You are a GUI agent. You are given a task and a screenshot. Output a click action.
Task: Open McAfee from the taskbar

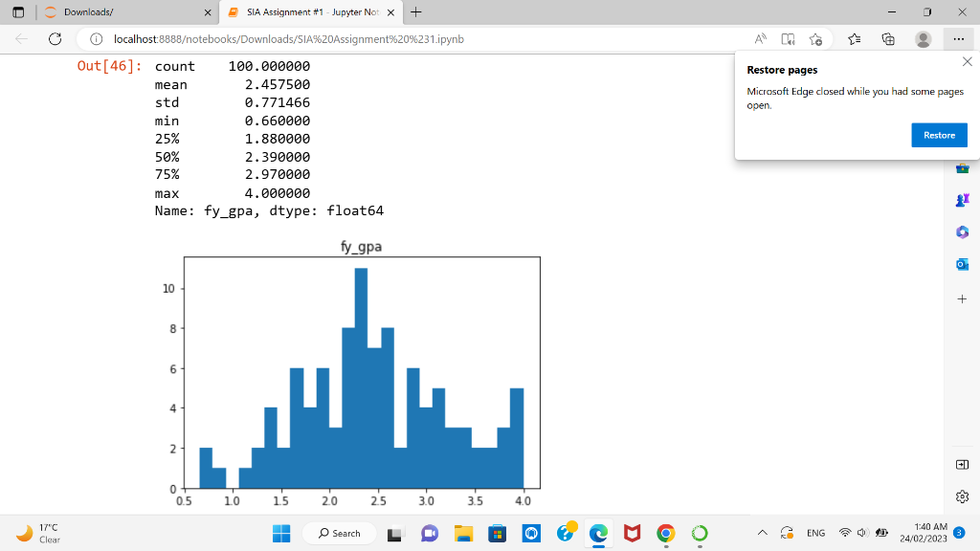(632, 533)
